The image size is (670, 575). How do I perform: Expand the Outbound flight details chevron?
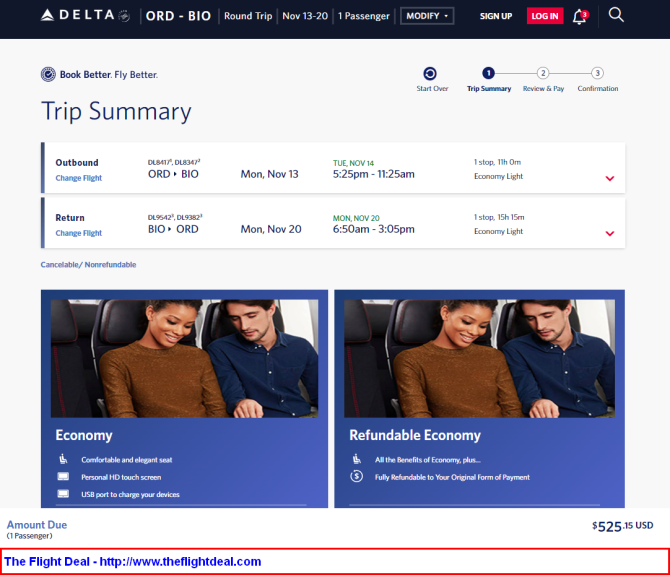[610, 179]
